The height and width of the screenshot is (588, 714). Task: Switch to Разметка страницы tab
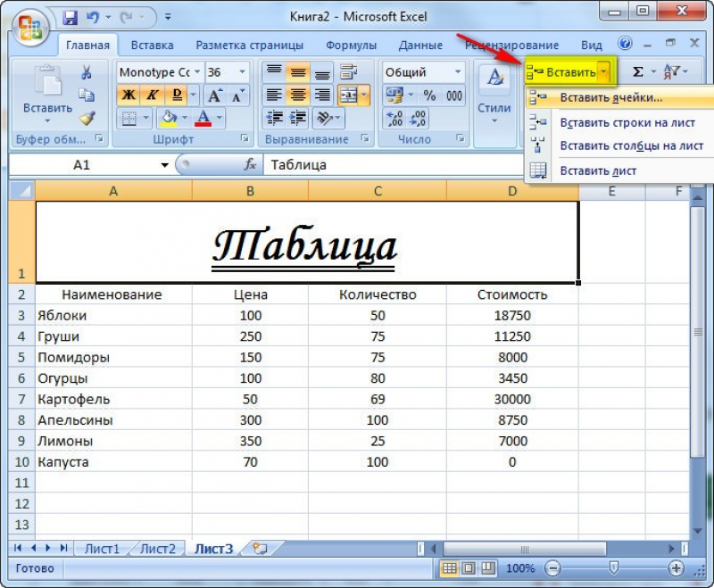(250, 46)
